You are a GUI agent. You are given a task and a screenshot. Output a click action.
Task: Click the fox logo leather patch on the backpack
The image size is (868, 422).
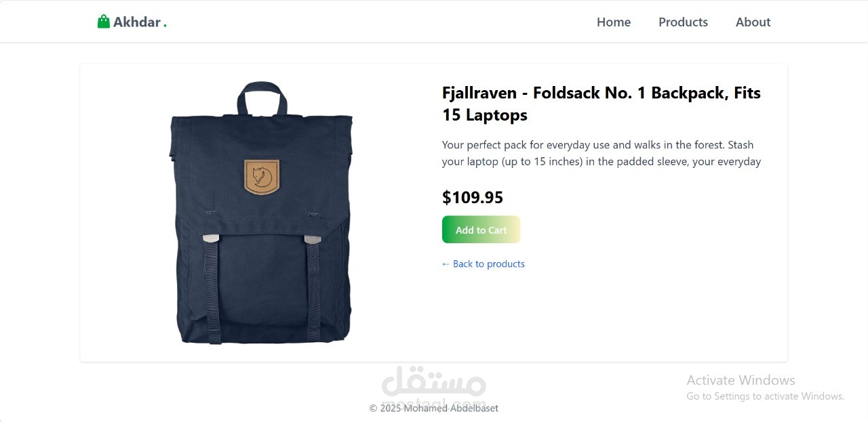point(262,177)
